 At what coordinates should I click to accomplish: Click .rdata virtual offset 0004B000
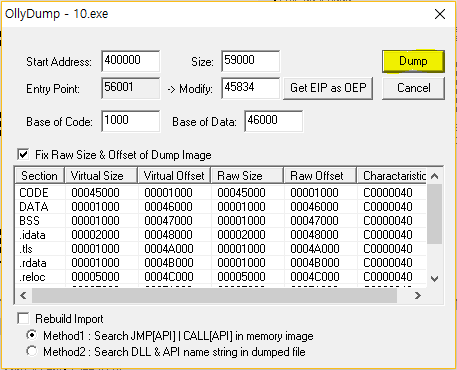point(169,263)
